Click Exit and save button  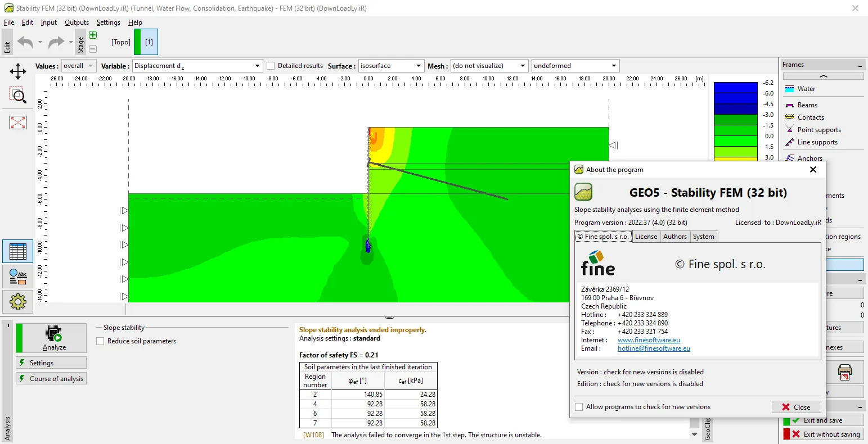[x=823, y=420]
